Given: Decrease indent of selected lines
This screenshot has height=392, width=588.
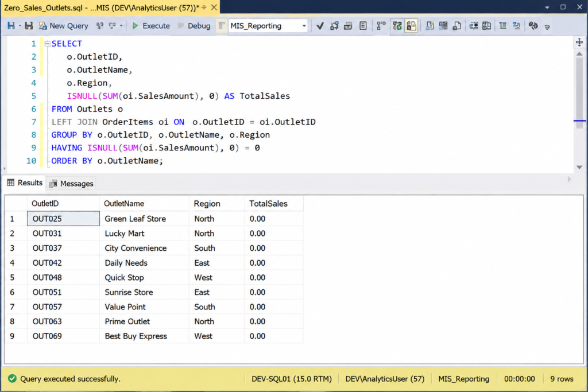Looking at the screenshot, I should pos(503,26).
